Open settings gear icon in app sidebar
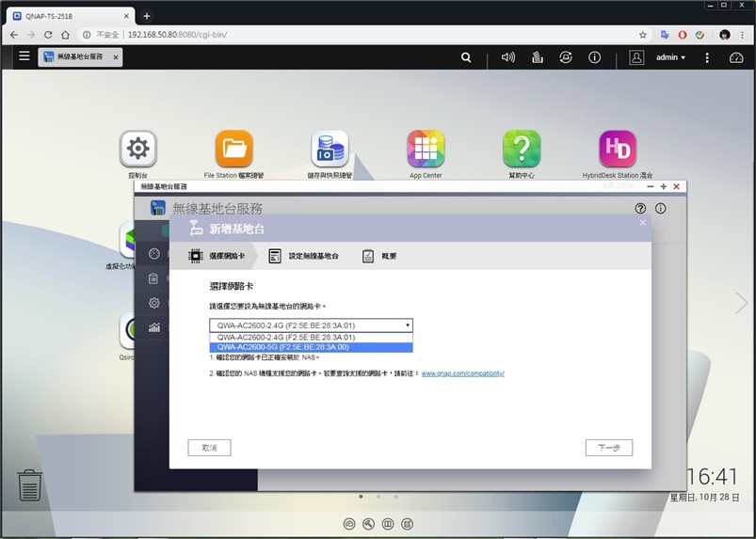The width and height of the screenshot is (756, 539). point(153,303)
